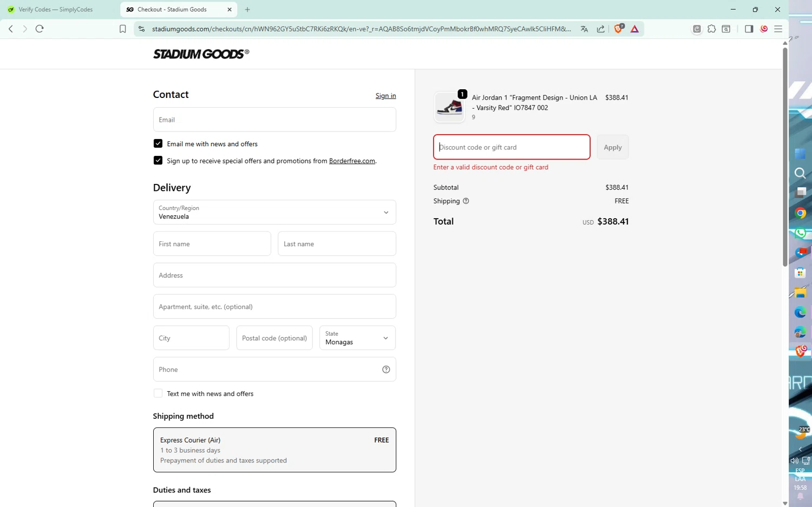Click the City field
Viewport: 812px width, 507px height.
[191, 338]
